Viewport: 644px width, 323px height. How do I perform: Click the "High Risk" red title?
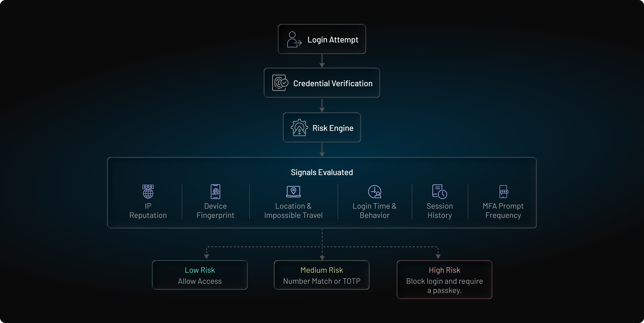click(x=444, y=270)
